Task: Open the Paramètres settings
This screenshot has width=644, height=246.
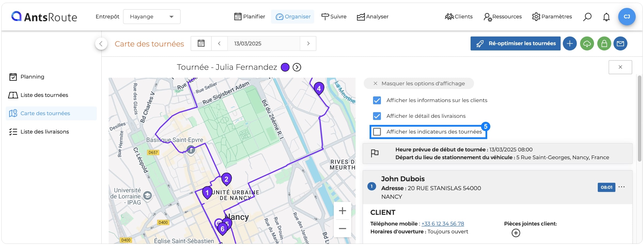Action: pos(552,17)
